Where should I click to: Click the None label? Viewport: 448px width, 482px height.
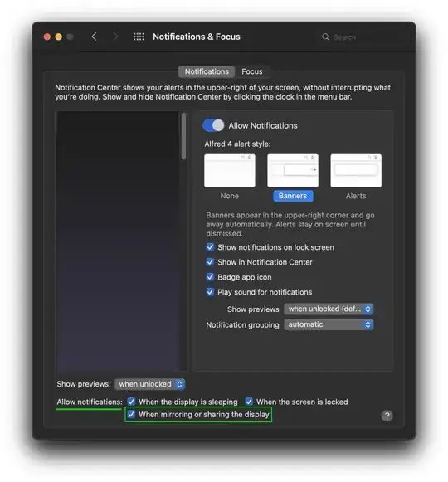point(229,196)
